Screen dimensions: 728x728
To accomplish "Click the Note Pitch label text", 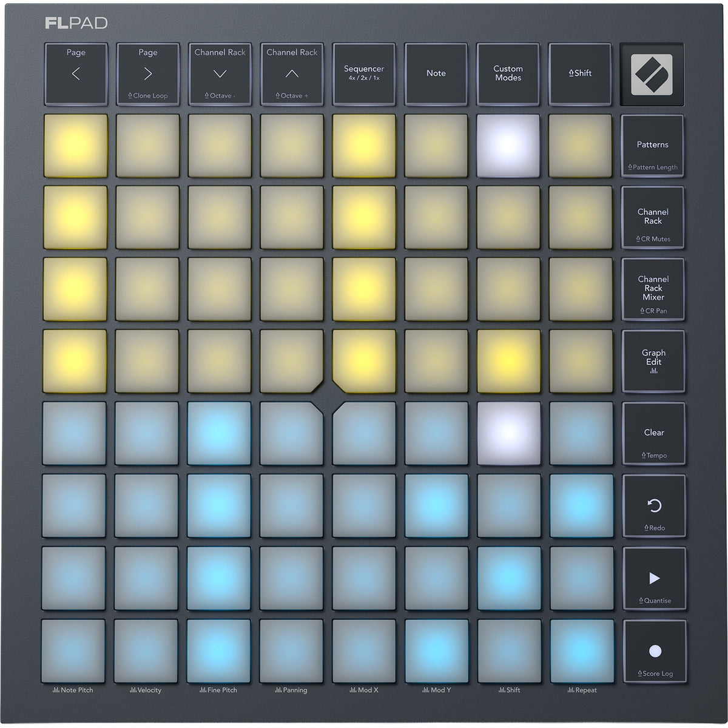I will click(77, 690).
